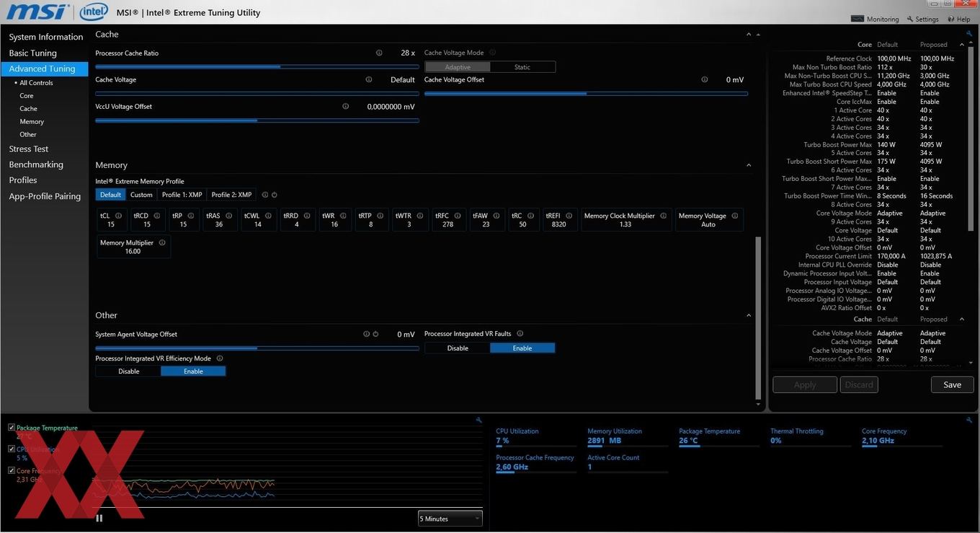
Task: Click the System Agent Voltage Offset info icon
Action: pyautogui.click(x=366, y=334)
